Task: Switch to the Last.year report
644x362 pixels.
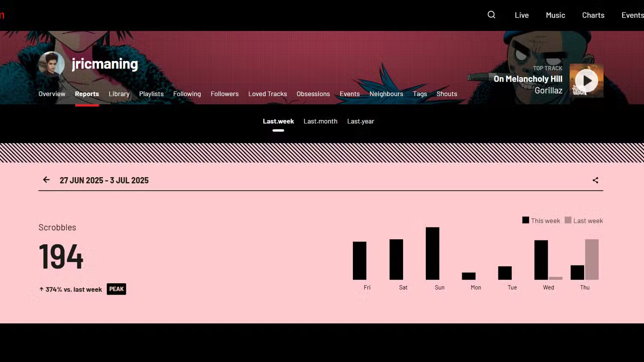Action: pos(361,121)
